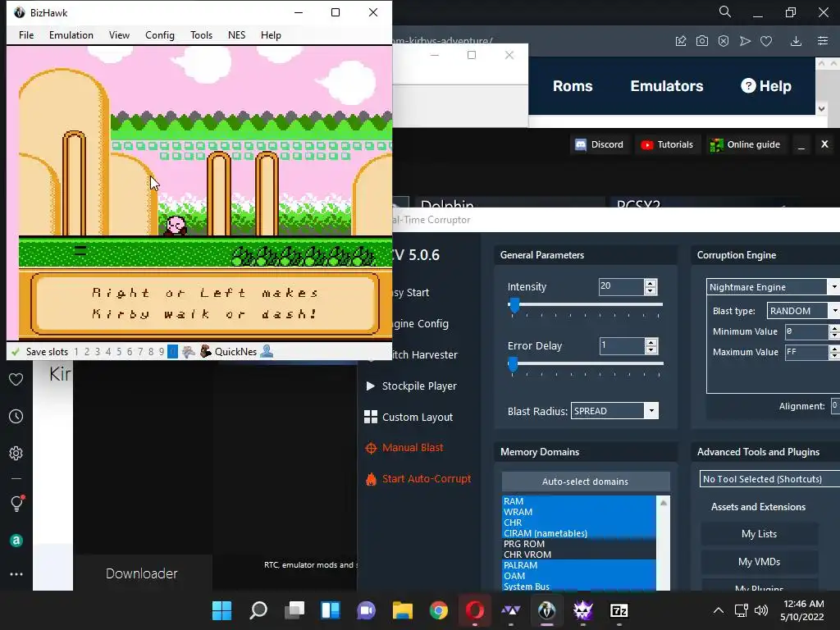Select CIRAM (nametables) memory domain
Viewport: 840px width, 630px height.
(x=578, y=533)
